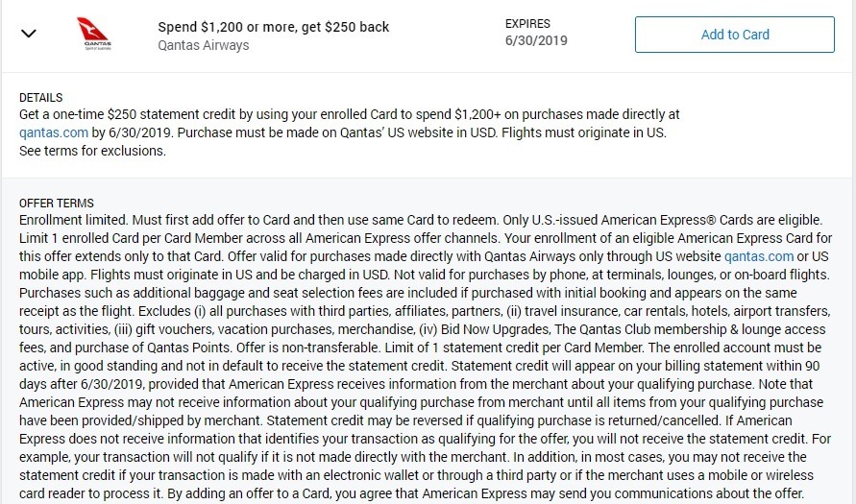Viewport: 856px width, 504px height.
Task: Click the DETAILS section heading
Action: point(41,98)
